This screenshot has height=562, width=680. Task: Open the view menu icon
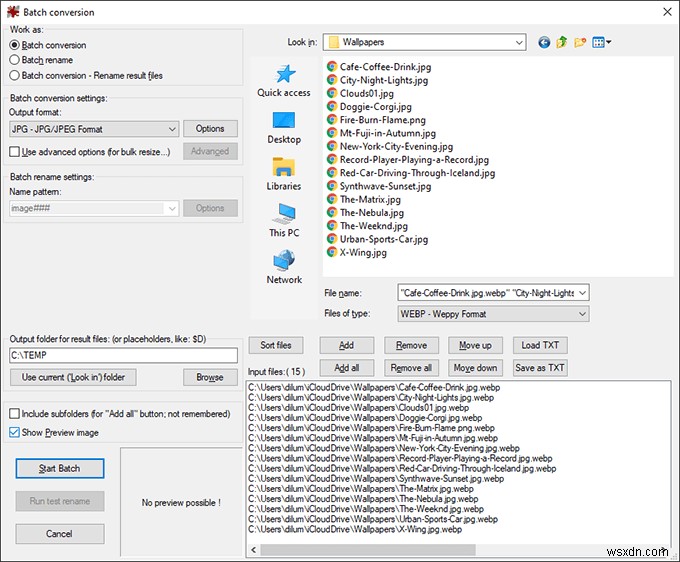click(x=602, y=42)
